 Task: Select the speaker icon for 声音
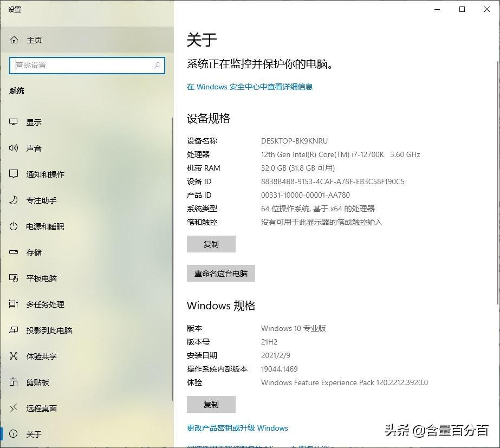[x=14, y=148]
